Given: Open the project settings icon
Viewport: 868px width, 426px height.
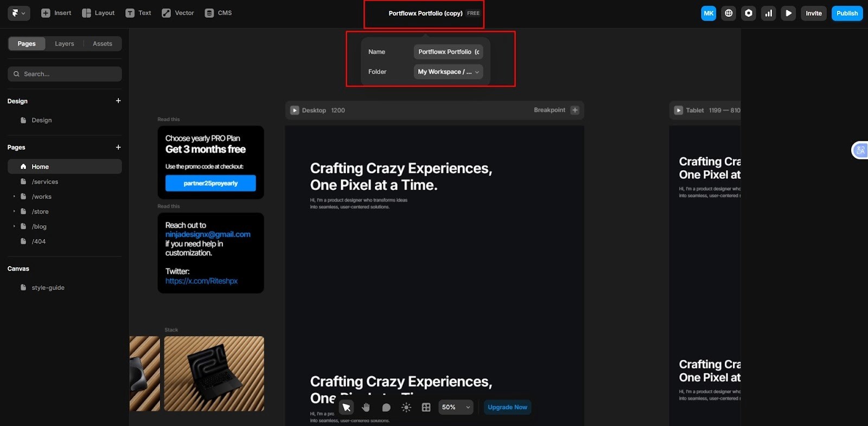Looking at the screenshot, I should (x=749, y=13).
